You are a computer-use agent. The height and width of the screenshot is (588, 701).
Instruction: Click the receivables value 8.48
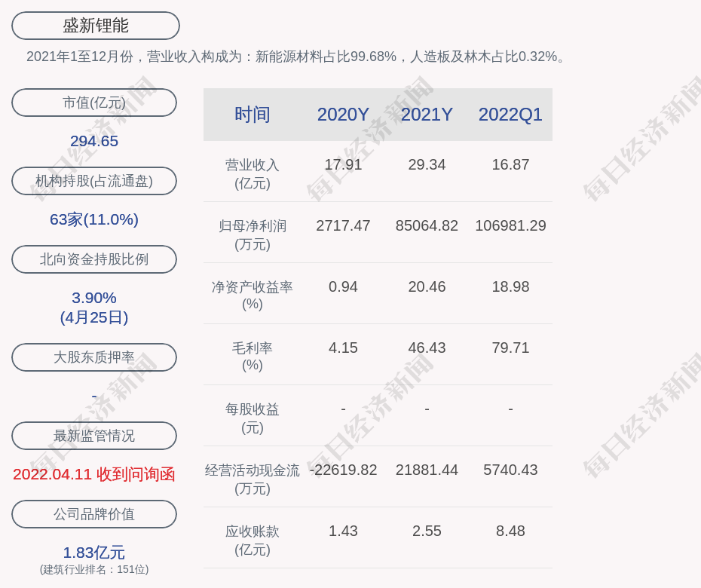[510, 531]
